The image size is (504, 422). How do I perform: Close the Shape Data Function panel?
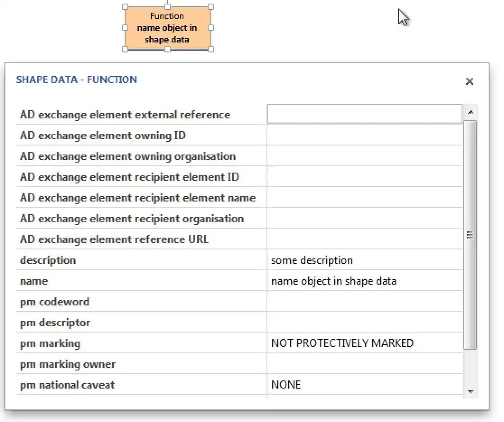pyautogui.click(x=470, y=81)
